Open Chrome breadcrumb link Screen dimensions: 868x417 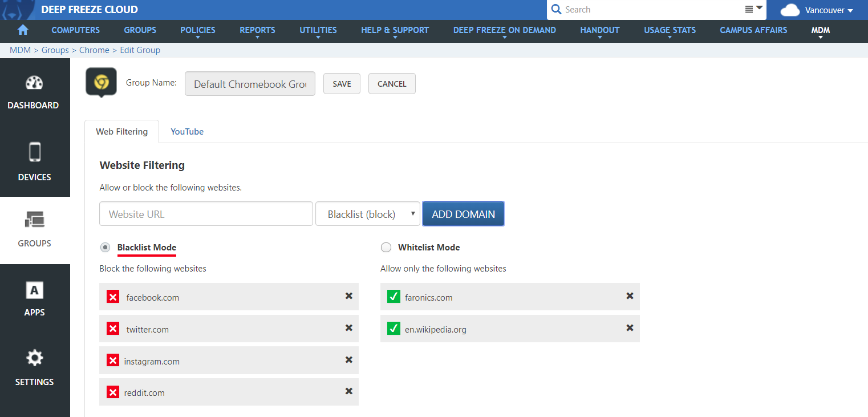[x=94, y=50]
